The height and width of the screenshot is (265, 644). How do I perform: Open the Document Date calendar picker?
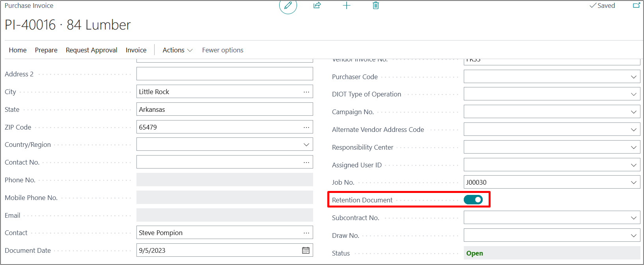(306, 250)
